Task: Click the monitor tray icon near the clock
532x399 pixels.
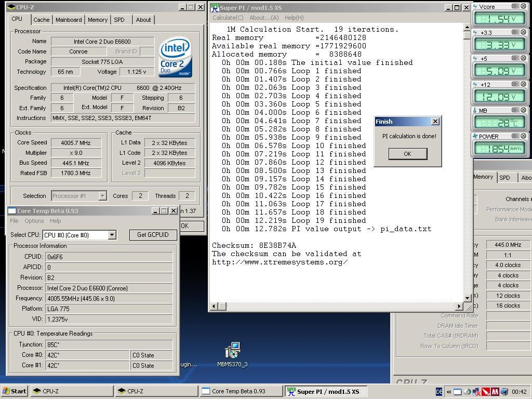Action: click(504, 392)
